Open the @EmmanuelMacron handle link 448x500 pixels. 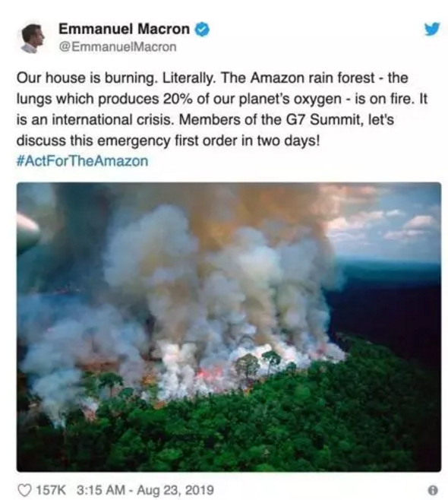coord(118,47)
